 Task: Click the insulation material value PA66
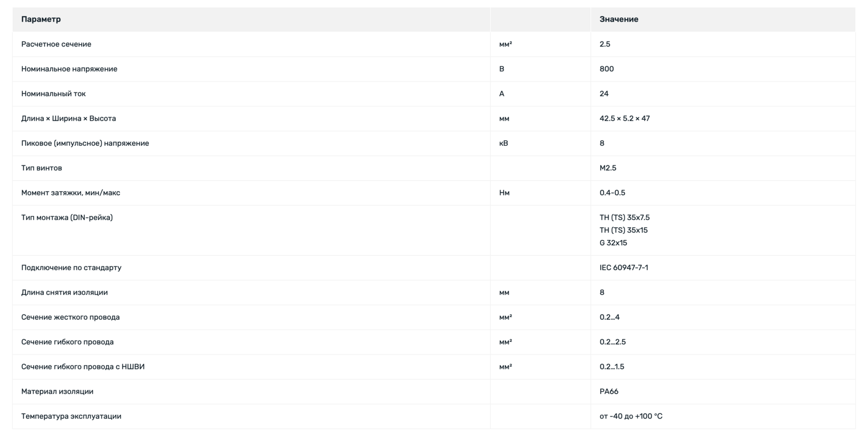pyautogui.click(x=609, y=392)
